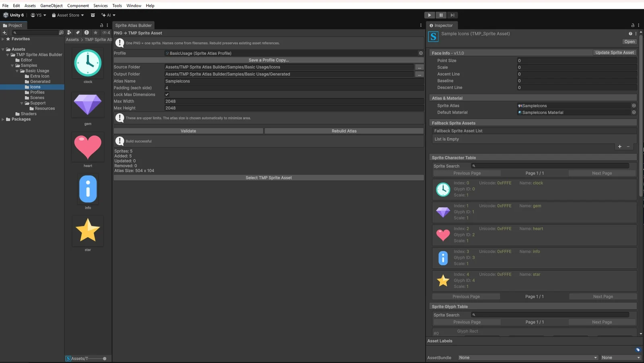
Task: Click the Pause button in the toolbar
Action: pyautogui.click(x=441, y=15)
